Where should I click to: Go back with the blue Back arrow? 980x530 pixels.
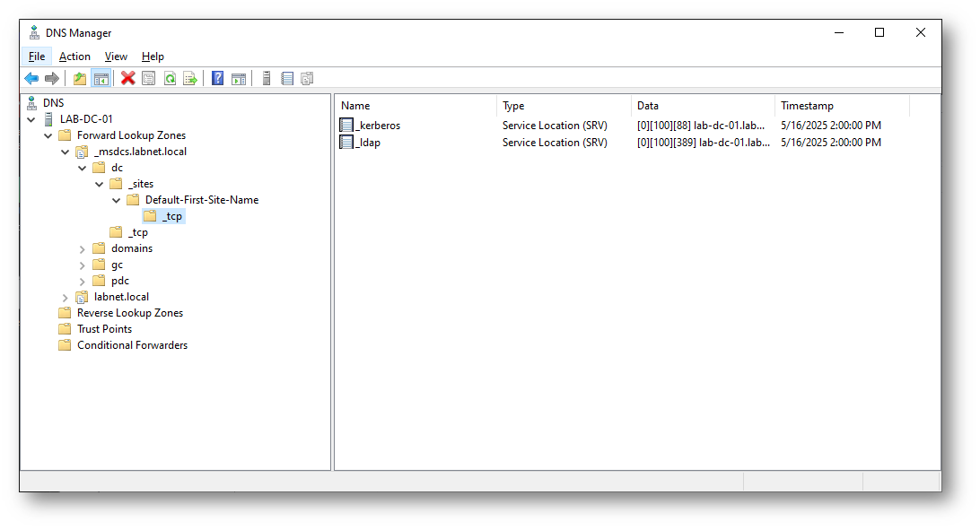click(31, 79)
